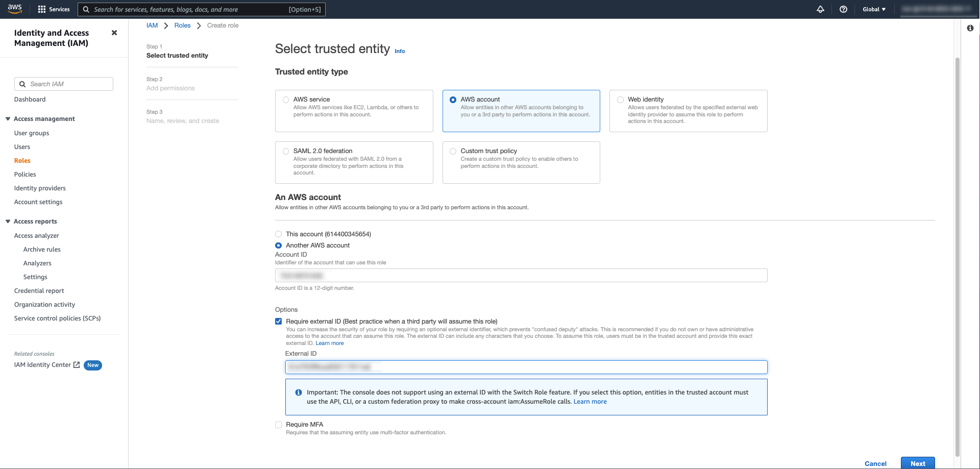Click the New badge beside IAM Identity Center

[93, 365]
